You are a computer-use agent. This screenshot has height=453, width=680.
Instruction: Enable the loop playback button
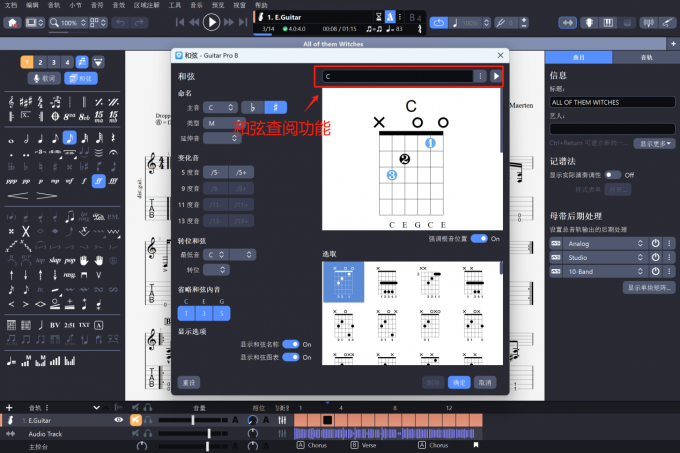tap(439, 23)
